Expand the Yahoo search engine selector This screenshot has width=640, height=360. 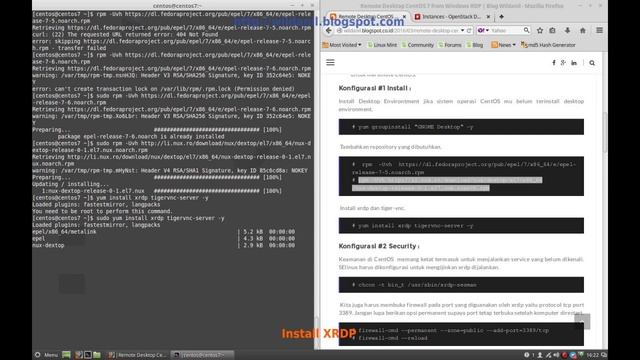[x=483, y=30]
